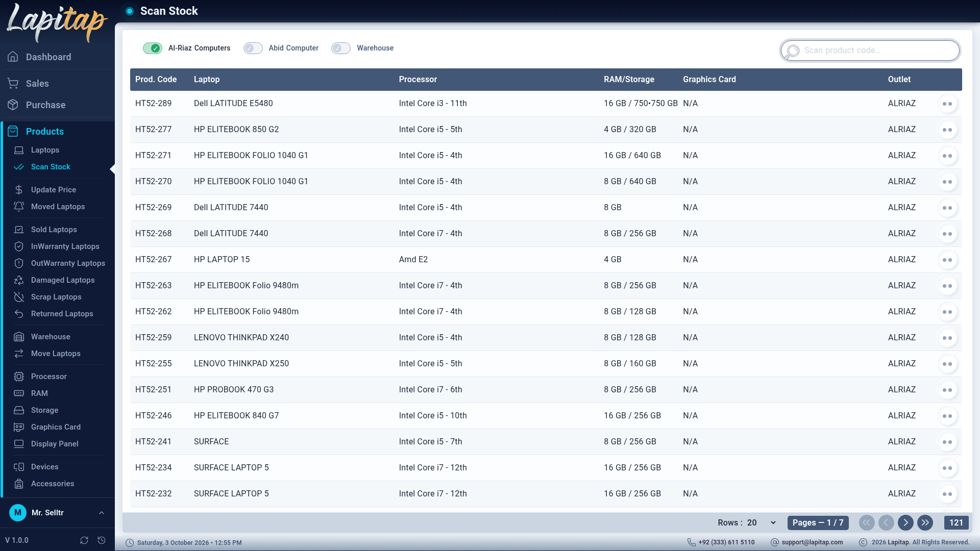Click the Storage drive icon

pyautogui.click(x=19, y=410)
